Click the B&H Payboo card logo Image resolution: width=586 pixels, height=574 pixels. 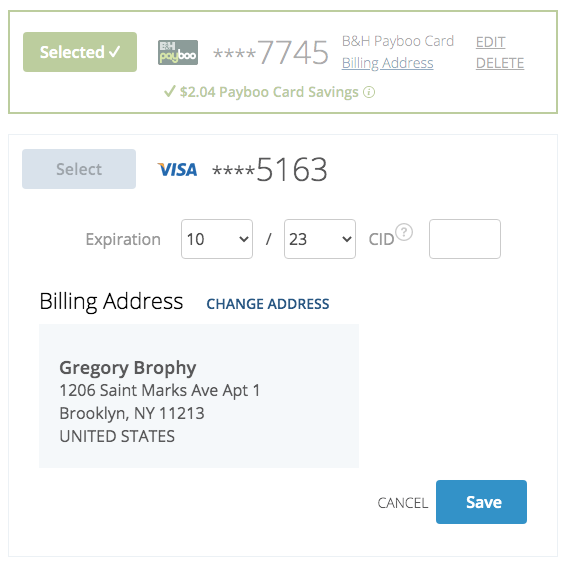[x=178, y=52]
